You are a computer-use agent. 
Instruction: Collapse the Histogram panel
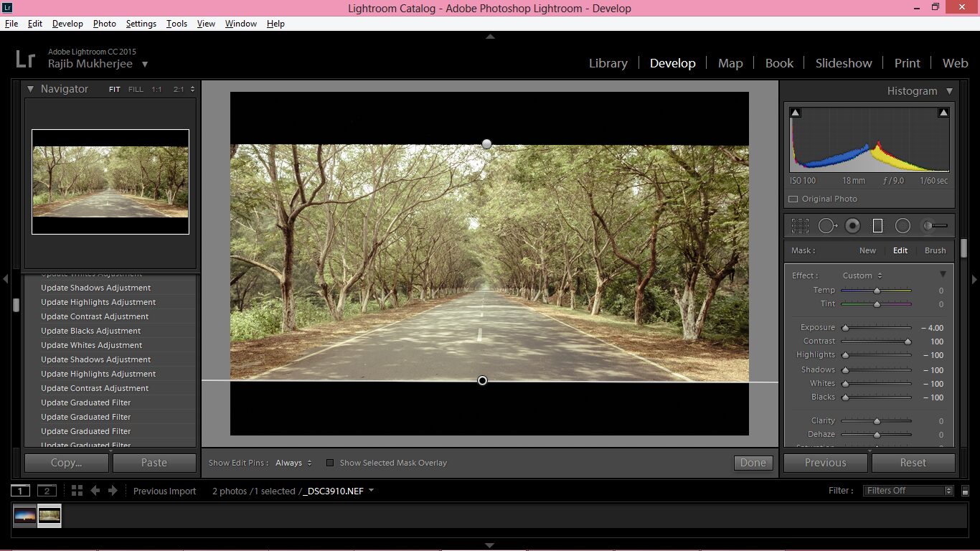coord(949,91)
